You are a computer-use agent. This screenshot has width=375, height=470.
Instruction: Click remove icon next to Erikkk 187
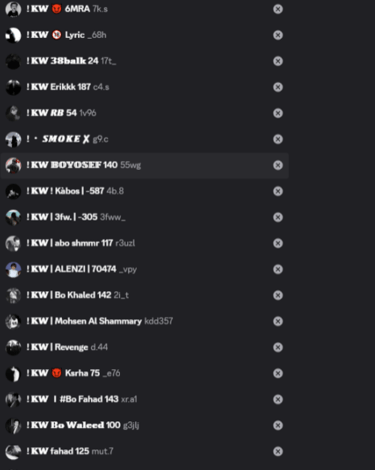(278, 87)
